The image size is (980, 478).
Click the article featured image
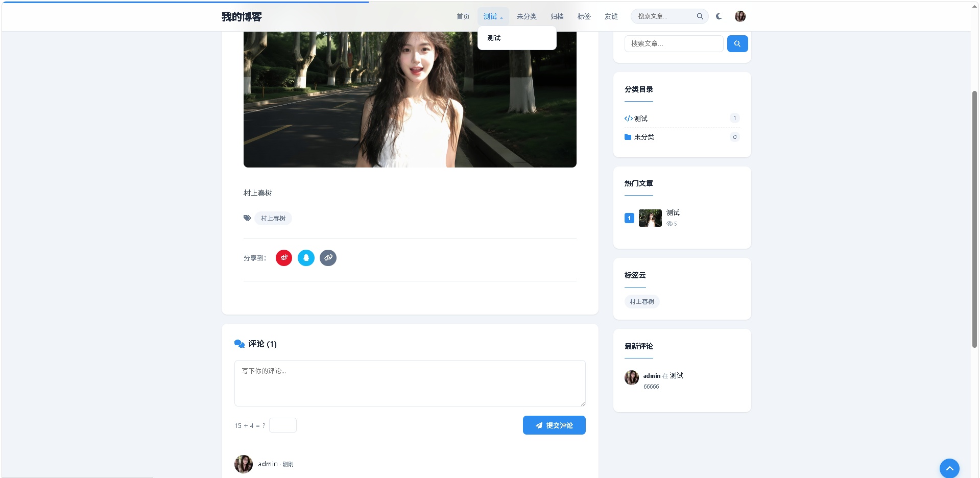click(410, 100)
